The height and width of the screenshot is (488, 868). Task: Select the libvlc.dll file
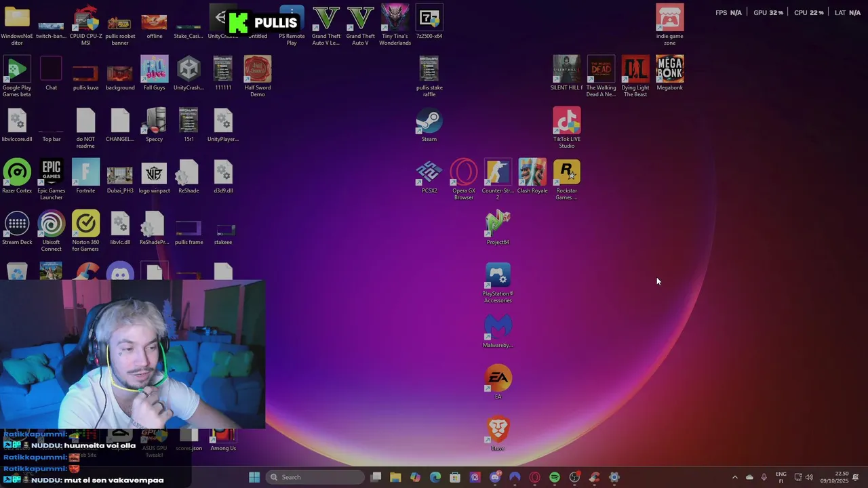pos(120,228)
